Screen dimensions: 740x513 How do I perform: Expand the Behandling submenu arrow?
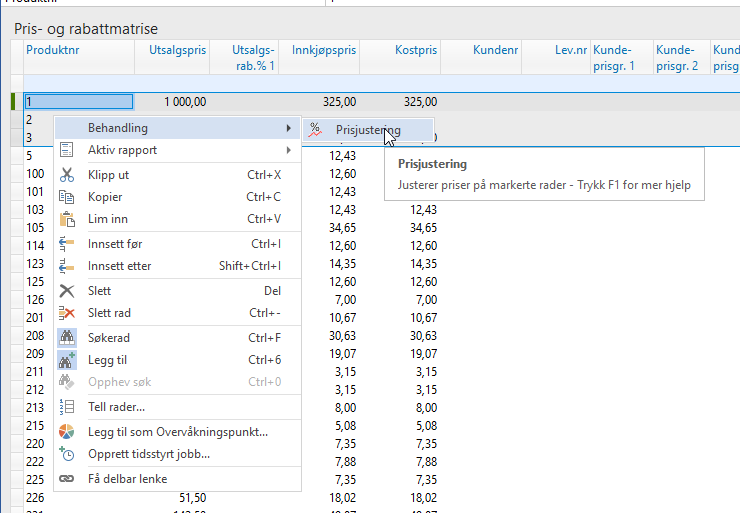point(288,128)
